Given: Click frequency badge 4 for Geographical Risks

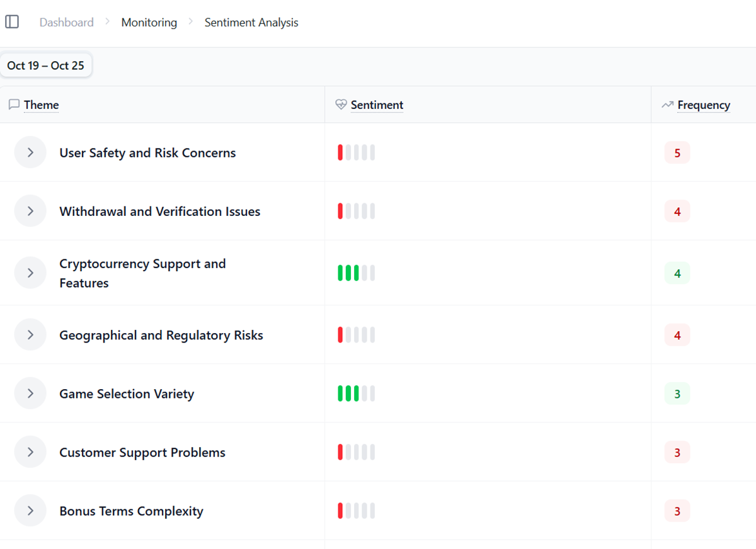Looking at the screenshot, I should point(677,336).
